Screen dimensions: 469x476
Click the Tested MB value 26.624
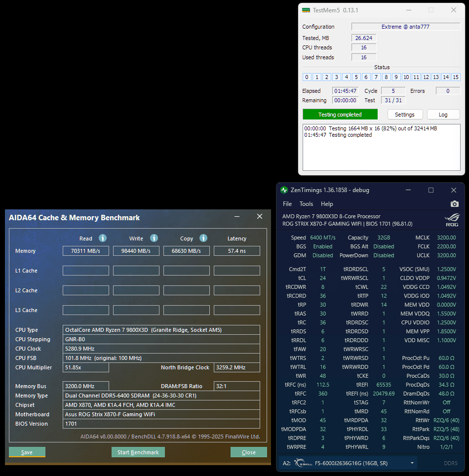pyautogui.click(x=364, y=38)
